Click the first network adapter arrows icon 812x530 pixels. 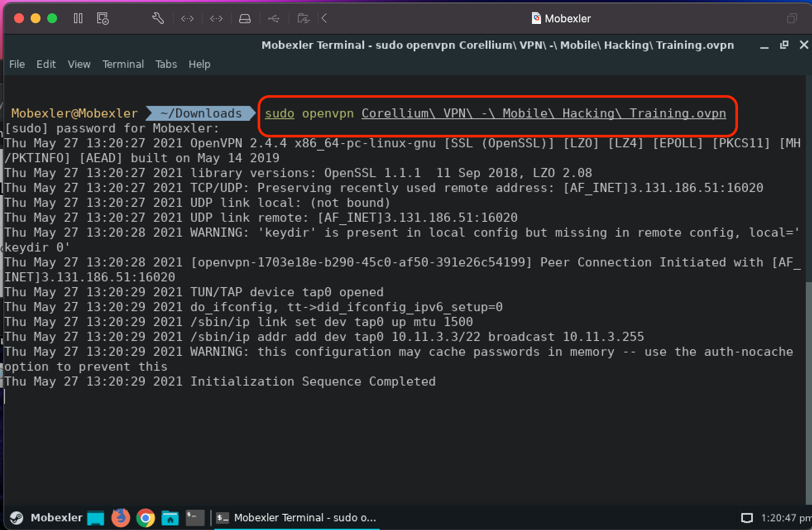[x=187, y=18]
